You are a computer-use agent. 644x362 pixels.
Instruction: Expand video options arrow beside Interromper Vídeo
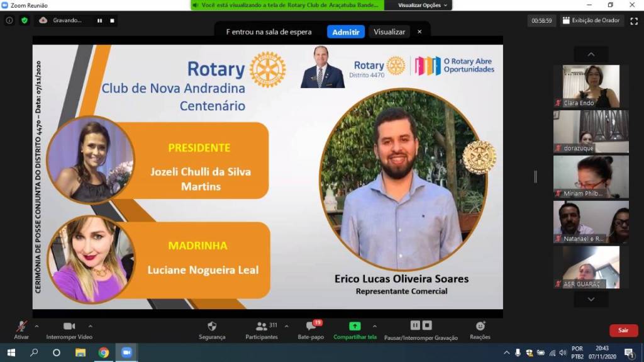click(90, 326)
